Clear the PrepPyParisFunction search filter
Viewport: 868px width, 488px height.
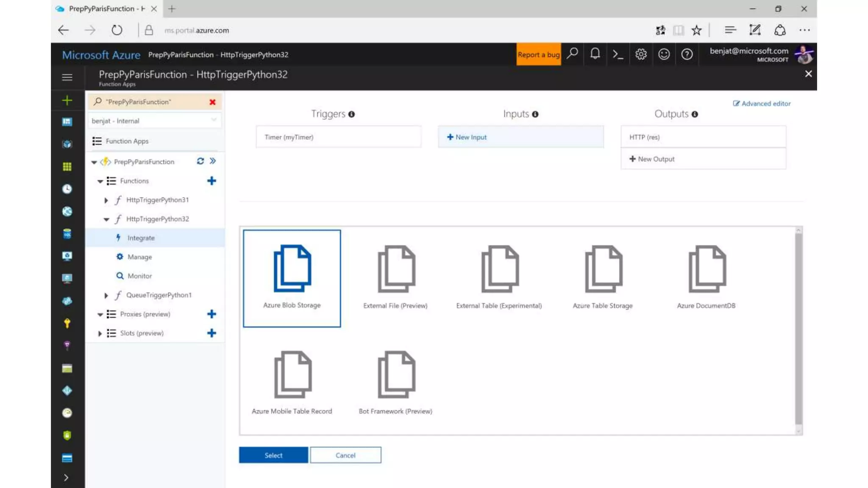(212, 102)
